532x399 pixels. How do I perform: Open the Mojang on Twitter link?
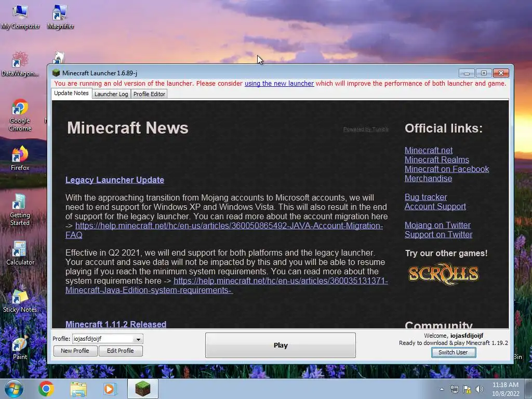point(437,225)
